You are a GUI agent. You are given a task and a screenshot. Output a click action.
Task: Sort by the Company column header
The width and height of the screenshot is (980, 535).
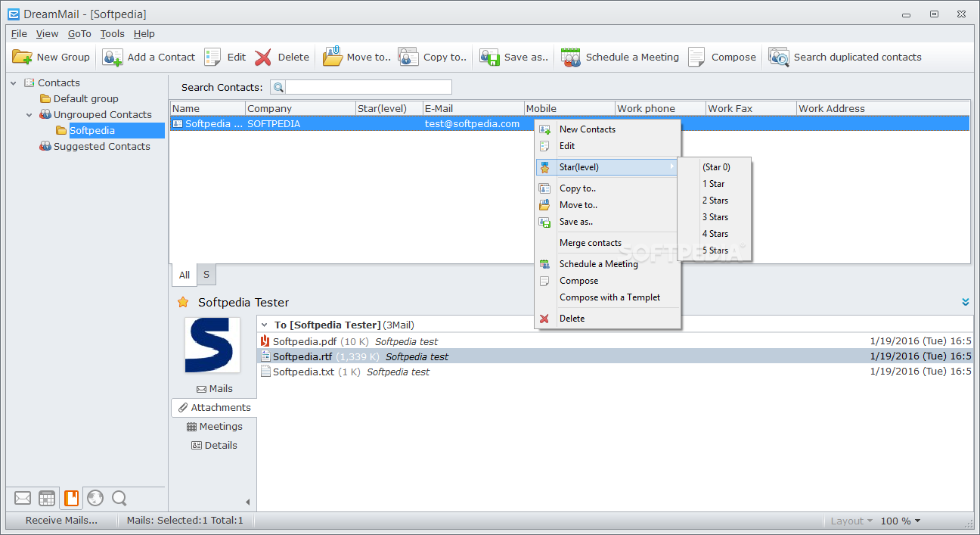(300, 108)
